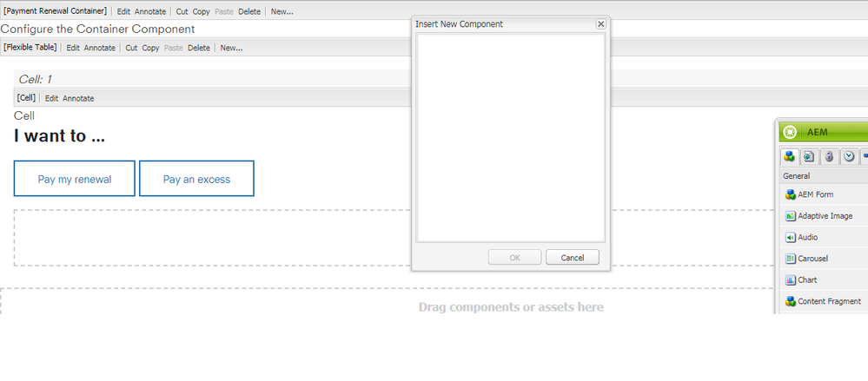Click Cancel in Insert New Component dialog

(x=572, y=257)
